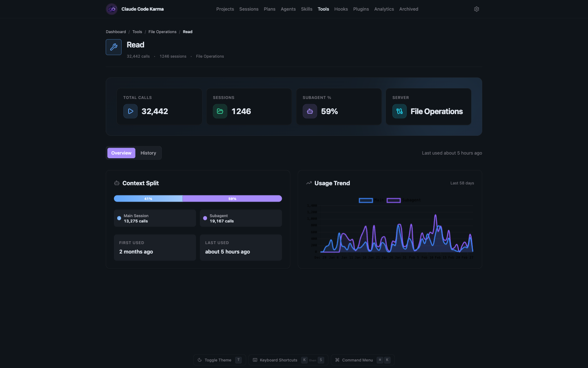Click the File Operations breadcrumb link

point(163,32)
